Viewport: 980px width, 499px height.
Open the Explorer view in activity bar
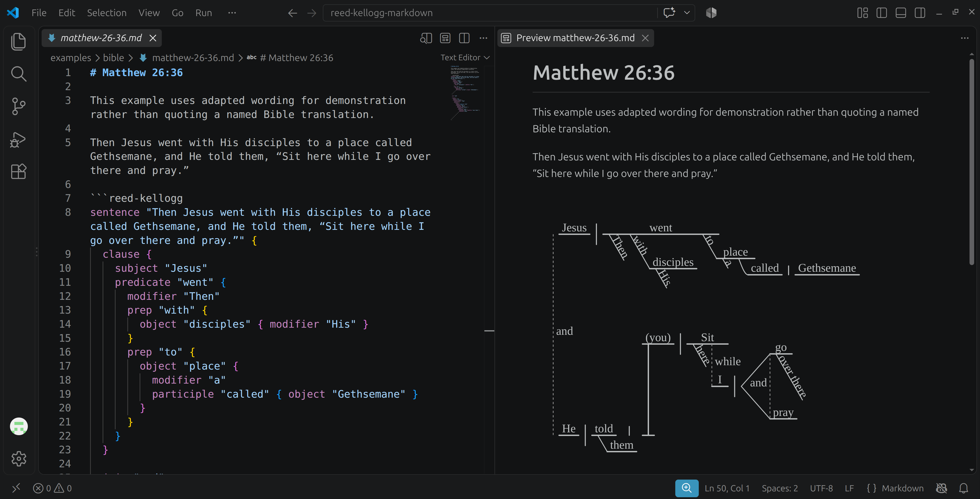18,41
